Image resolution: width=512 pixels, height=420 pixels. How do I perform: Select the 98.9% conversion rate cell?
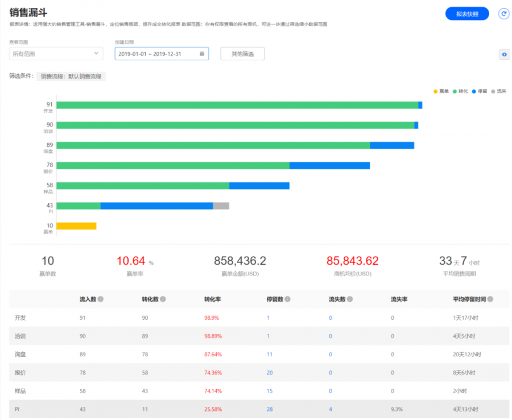pos(212,318)
